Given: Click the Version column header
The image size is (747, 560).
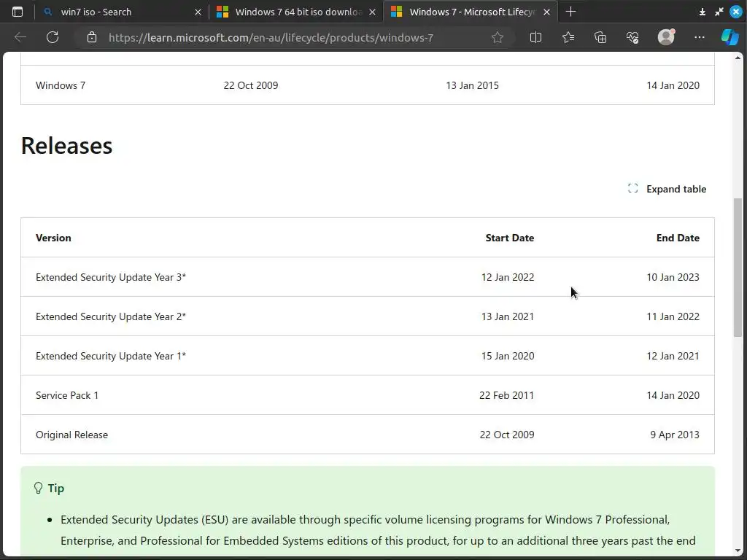Looking at the screenshot, I should click(53, 238).
